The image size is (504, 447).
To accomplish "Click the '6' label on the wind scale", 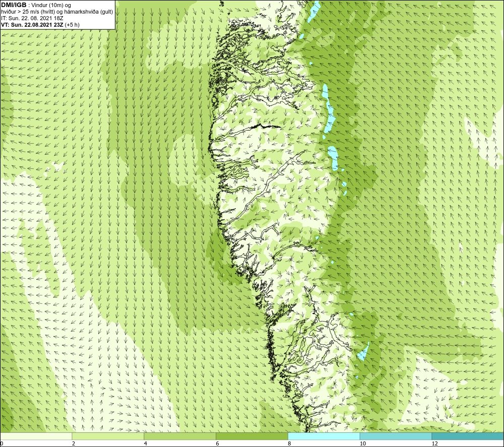I will [x=218, y=443].
